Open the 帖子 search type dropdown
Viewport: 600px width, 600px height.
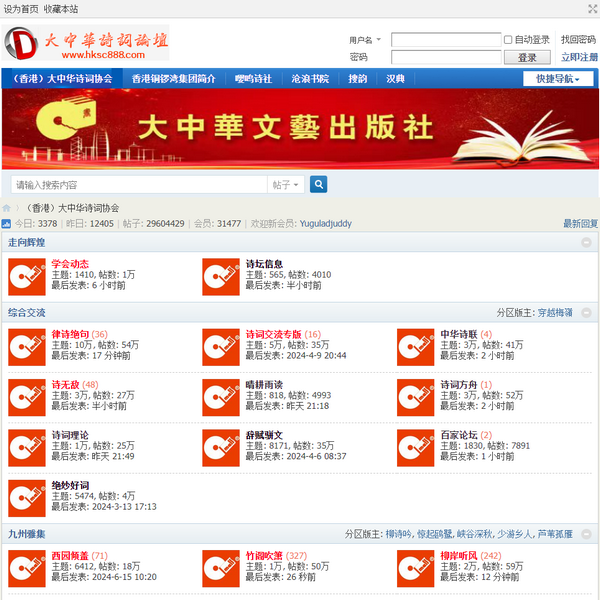tap(286, 185)
